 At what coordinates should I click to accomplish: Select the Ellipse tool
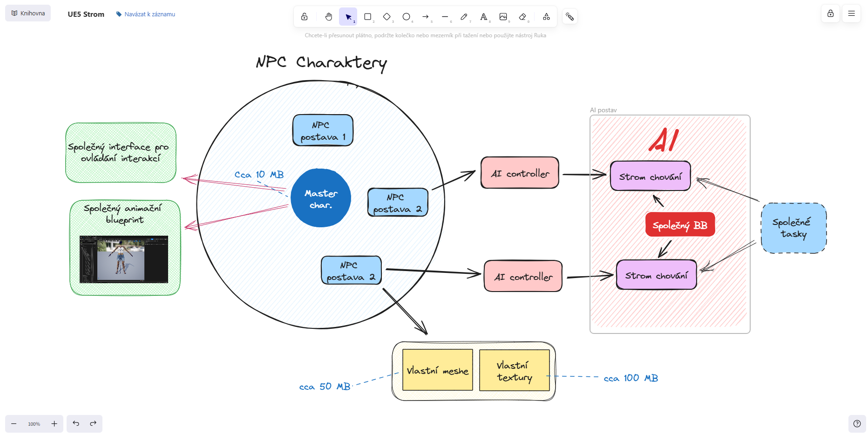click(407, 17)
